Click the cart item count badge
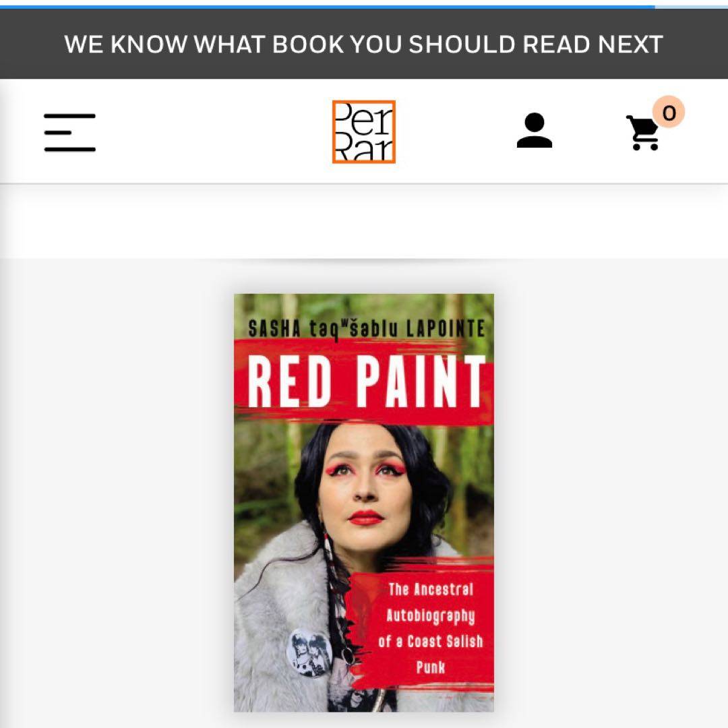The height and width of the screenshot is (728, 728). 669,113
